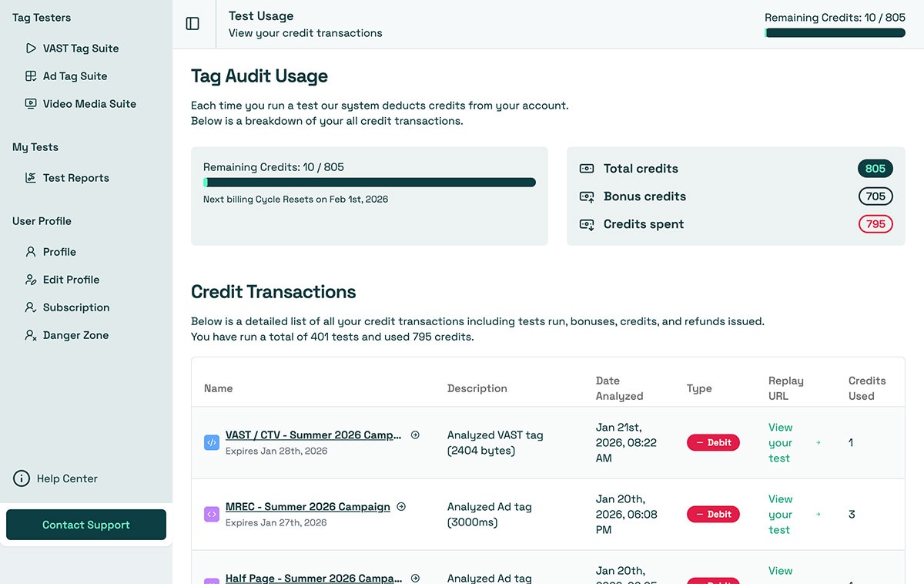
Task: Toggle the sidebar panel icon
Action: (192, 24)
